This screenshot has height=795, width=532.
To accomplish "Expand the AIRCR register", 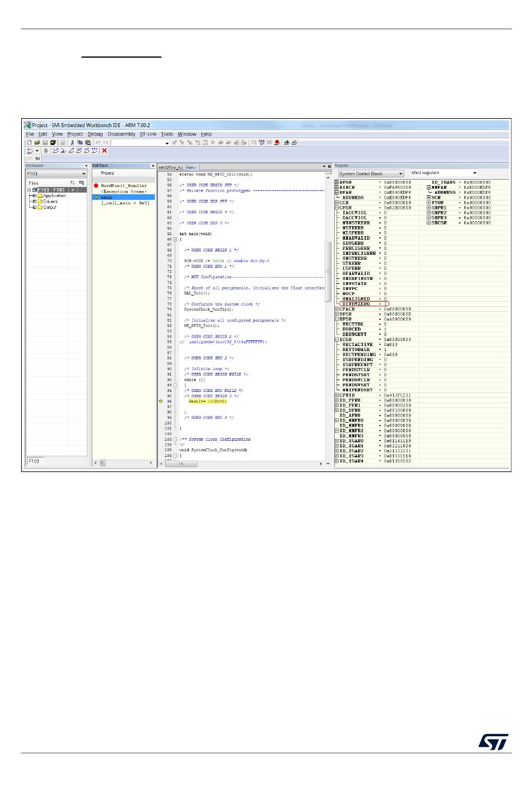I will 337,188.
